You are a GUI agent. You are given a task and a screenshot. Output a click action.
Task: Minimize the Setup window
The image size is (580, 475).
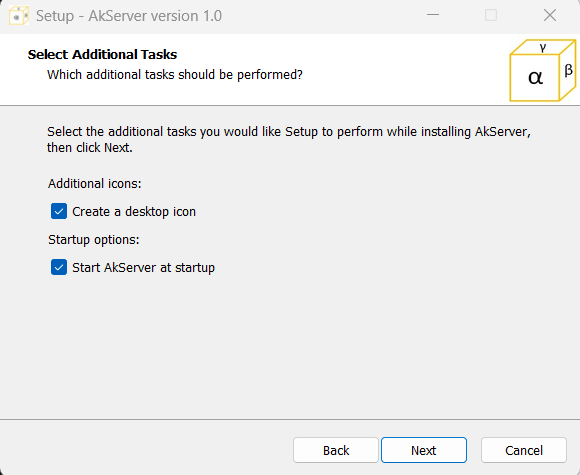433,15
